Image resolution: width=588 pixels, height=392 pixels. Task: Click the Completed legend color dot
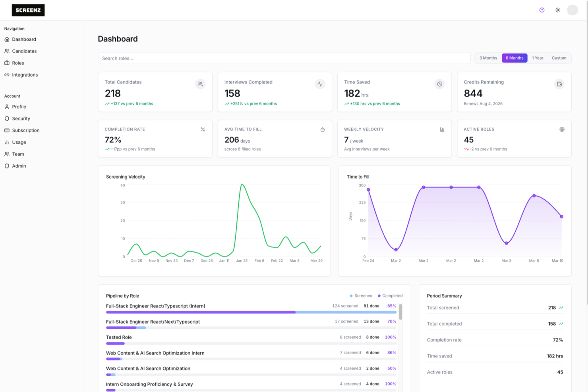379,296
